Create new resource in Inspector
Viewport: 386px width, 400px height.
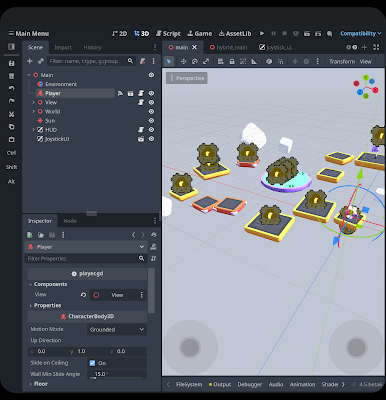coord(30,235)
